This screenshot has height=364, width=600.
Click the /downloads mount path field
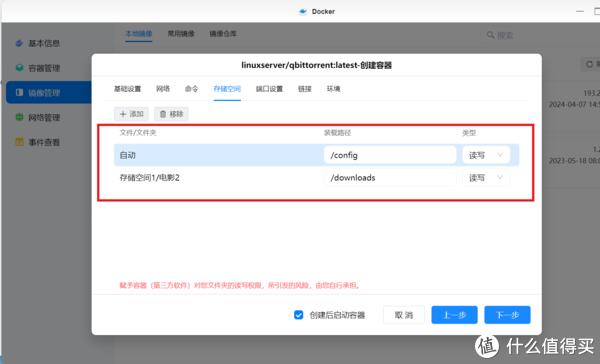coord(390,178)
